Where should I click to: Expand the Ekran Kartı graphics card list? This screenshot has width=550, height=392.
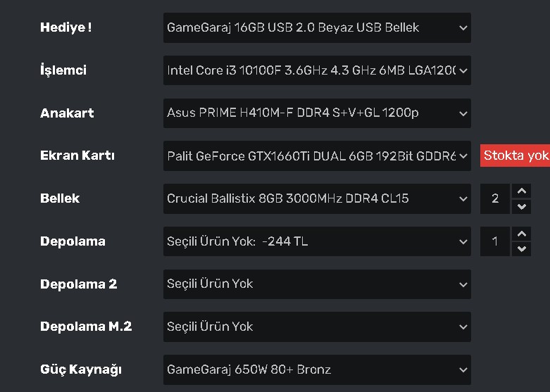317,156
